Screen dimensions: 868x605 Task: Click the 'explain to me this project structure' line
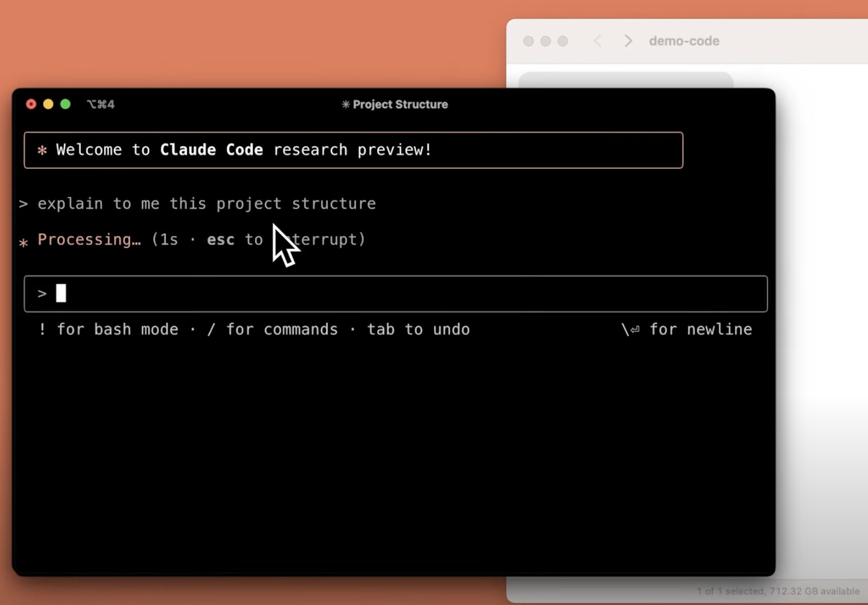tap(197, 204)
